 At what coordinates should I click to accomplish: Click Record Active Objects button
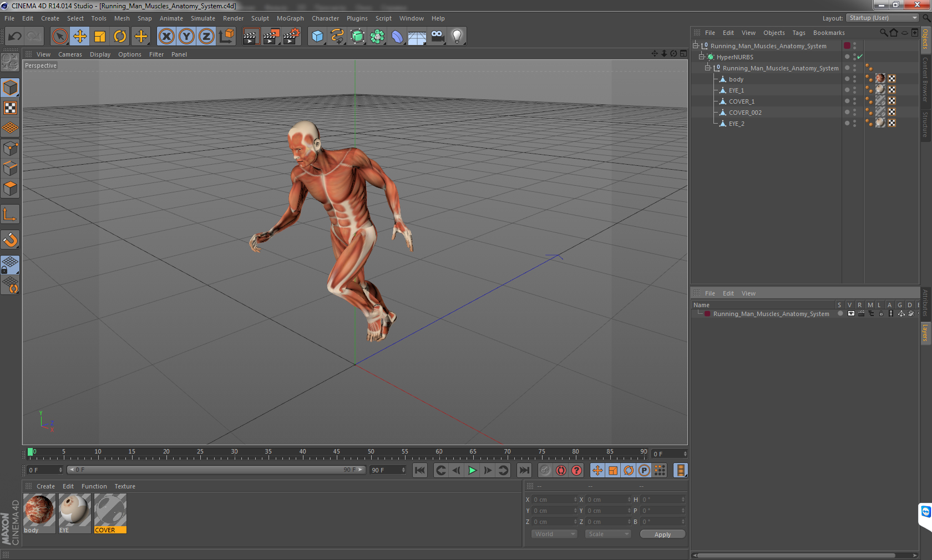click(545, 470)
